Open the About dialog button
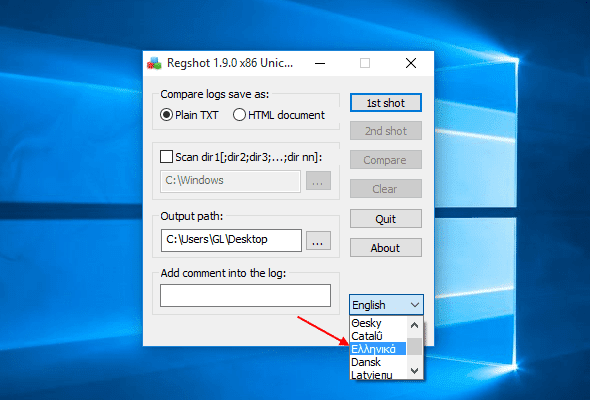The width and height of the screenshot is (590, 400). [x=386, y=248]
